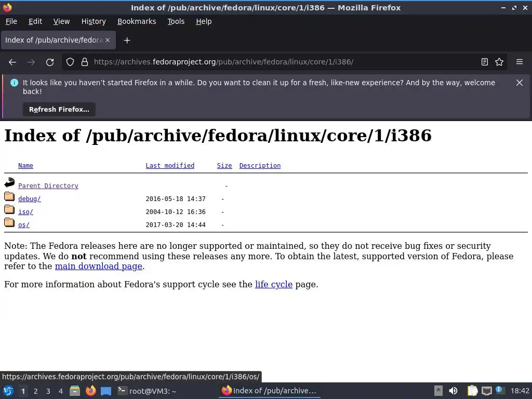
Task: Sort listing by Name
Action: click(26, 166)
